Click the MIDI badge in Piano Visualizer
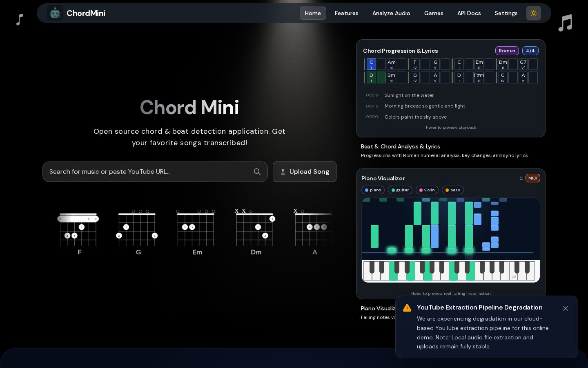Screen dimensions: 588x368 pyautogui.click(x=532, y=178)
